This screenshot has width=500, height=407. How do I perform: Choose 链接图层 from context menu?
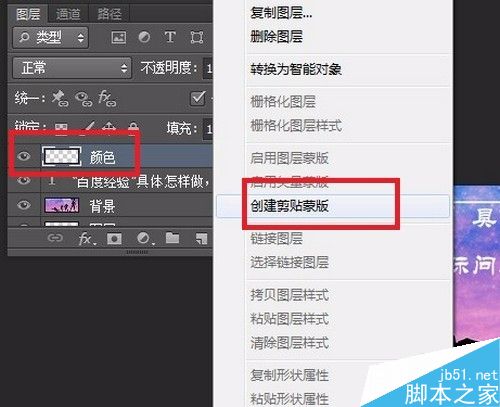tap(276, 239)
